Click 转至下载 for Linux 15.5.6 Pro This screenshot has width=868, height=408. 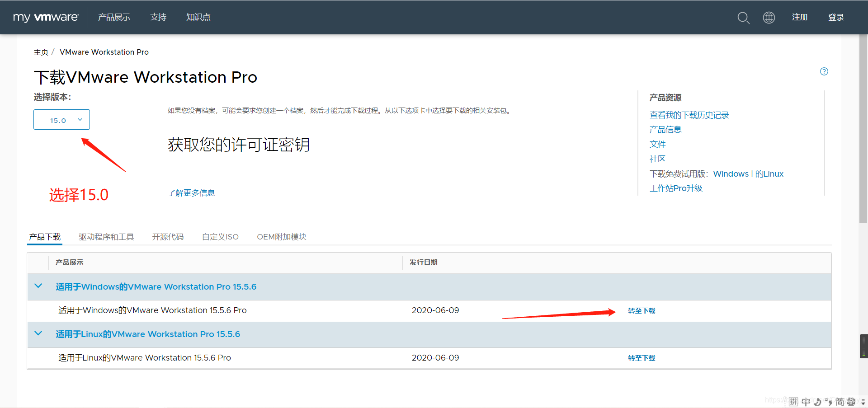[642, 358]
